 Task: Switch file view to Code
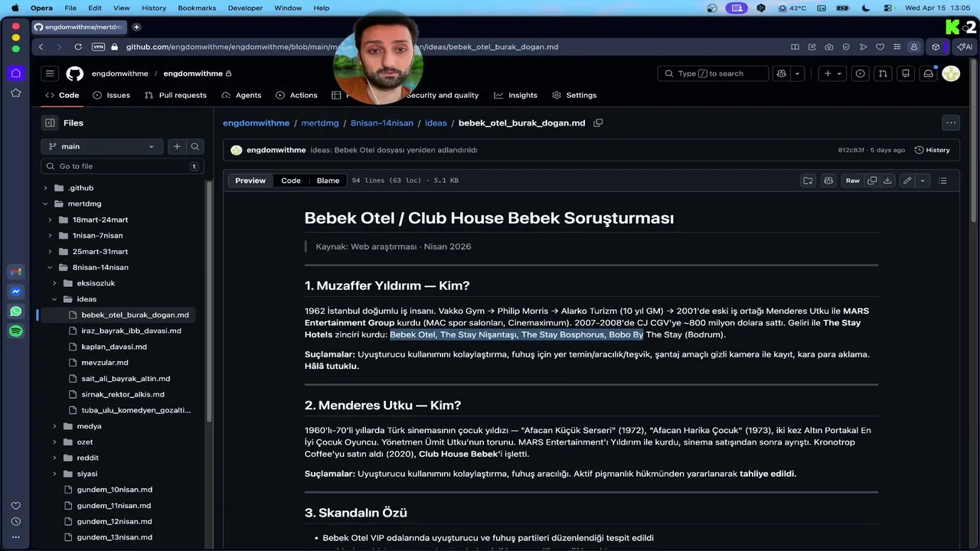291,181
